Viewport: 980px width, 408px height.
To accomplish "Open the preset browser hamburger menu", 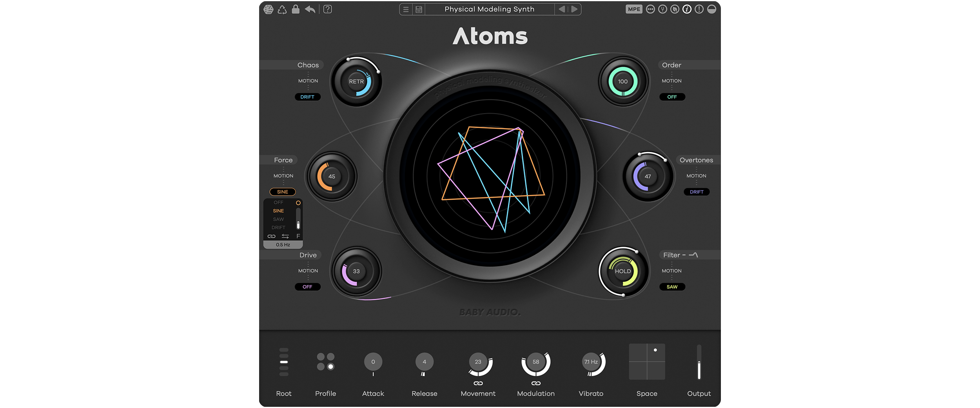I will point(406,9).
